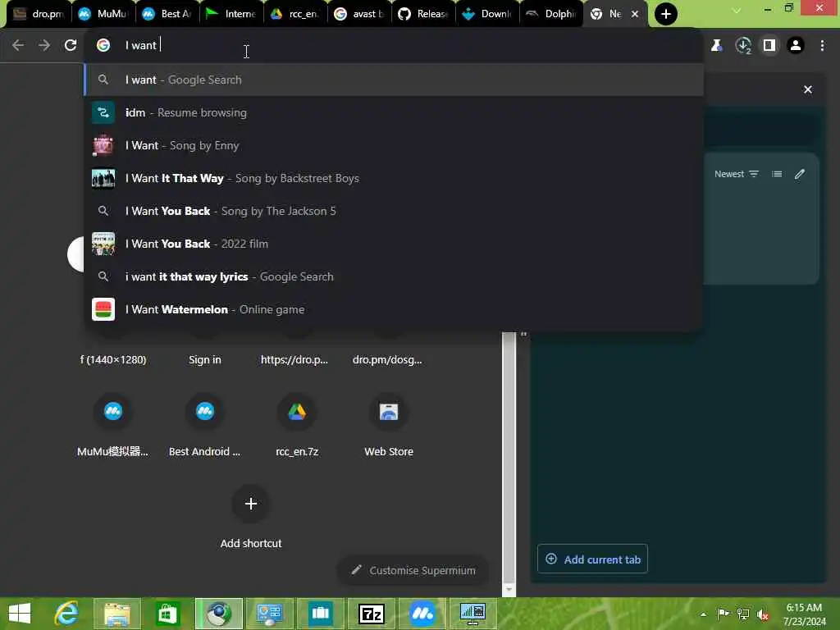Open the experiments flask icon
The width and height of the screenshot is (840, 630).
(x=716, y=46)
